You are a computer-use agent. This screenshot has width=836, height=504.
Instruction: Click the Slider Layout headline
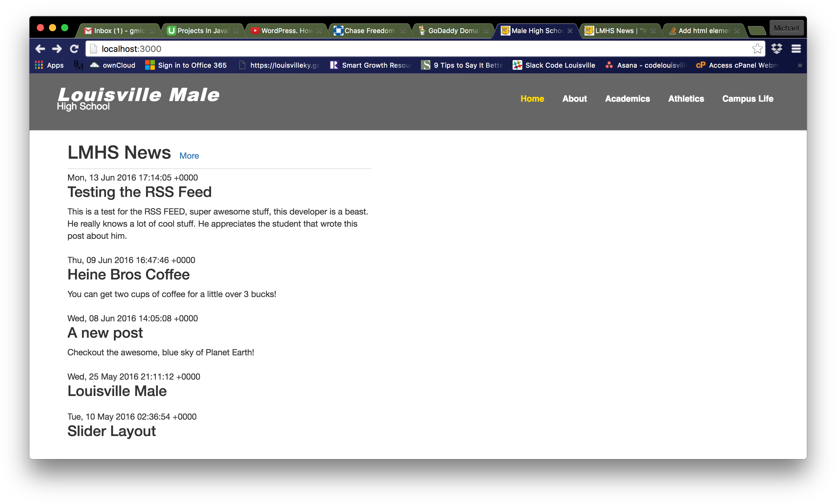[112, 431]
